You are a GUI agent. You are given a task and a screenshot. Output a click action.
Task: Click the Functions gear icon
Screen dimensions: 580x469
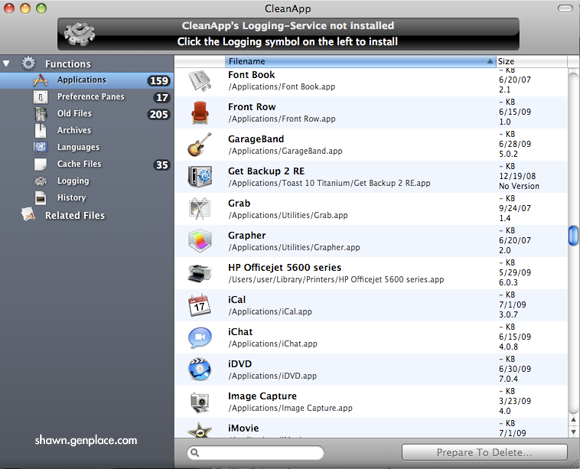28,63
